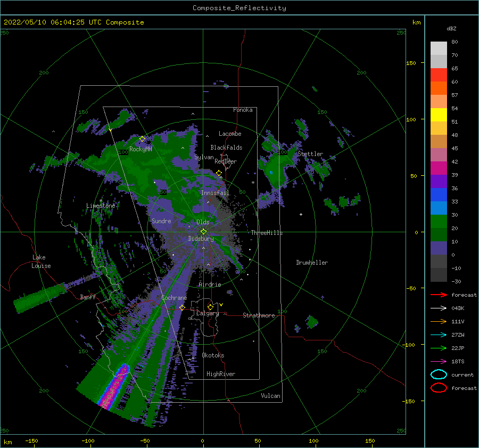Select the yellow diamond marker below Cochrane
Screen dimensions: 479x448
(182, 307)
